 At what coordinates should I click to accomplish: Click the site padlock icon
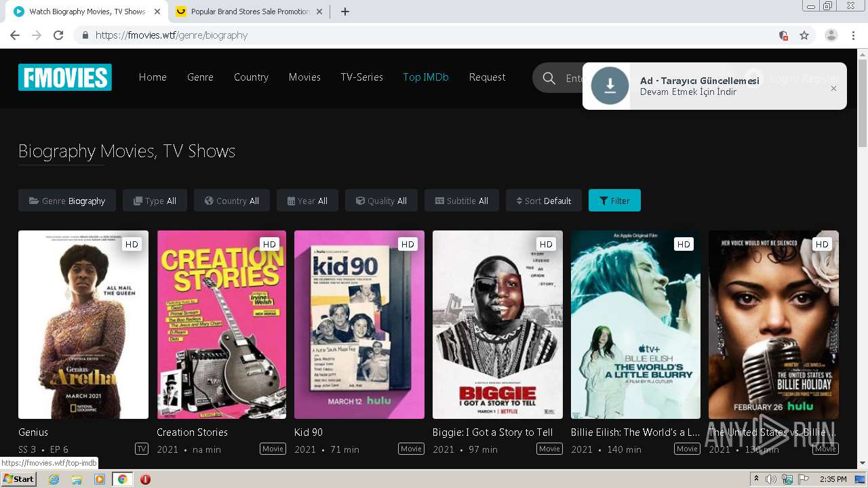[x=85, y=35]
